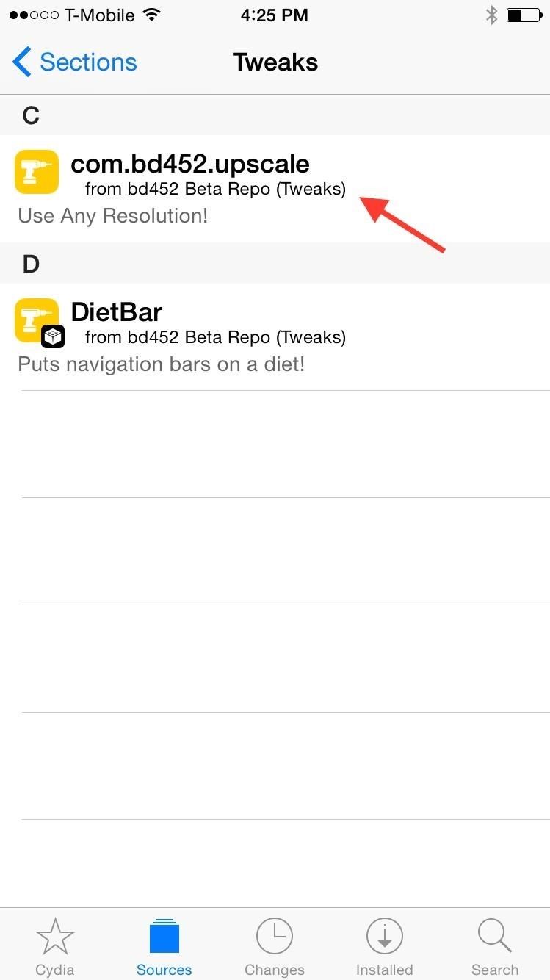Tap the battery indicator
The width and height of the screenshot is (550, 980).
coord(523,15)
